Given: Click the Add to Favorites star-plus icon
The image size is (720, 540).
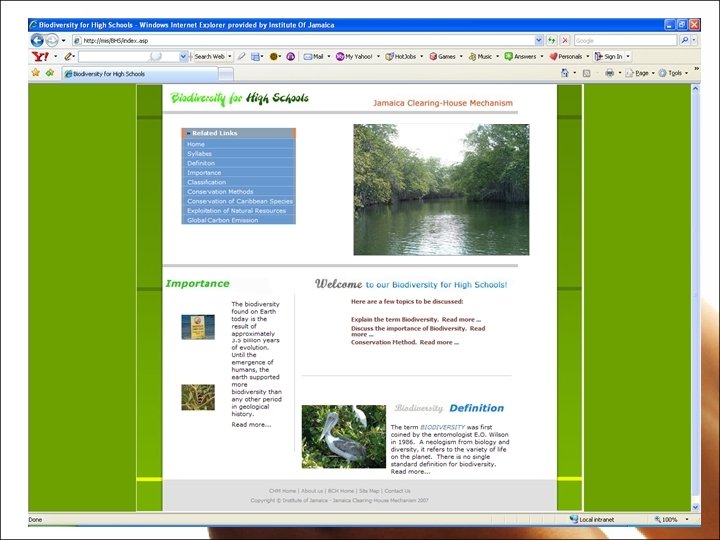Looking at the screenshot, I should click(50, 73).
